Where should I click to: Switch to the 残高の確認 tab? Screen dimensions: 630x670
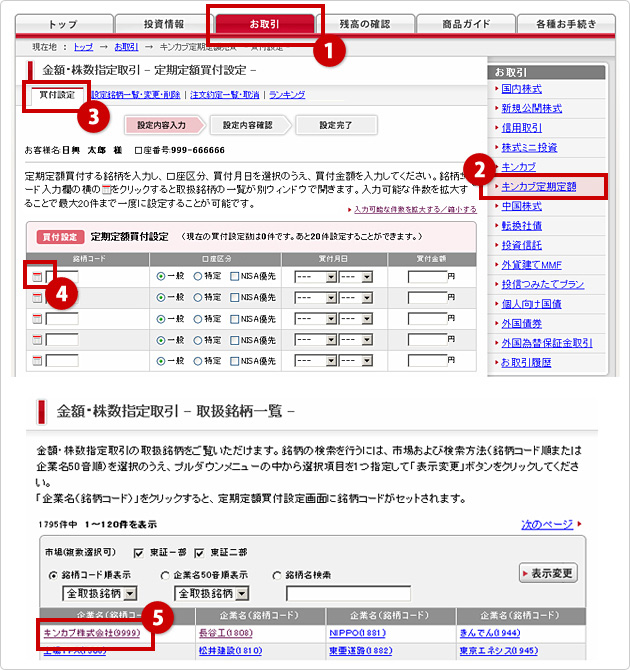[x=365, y=24]
